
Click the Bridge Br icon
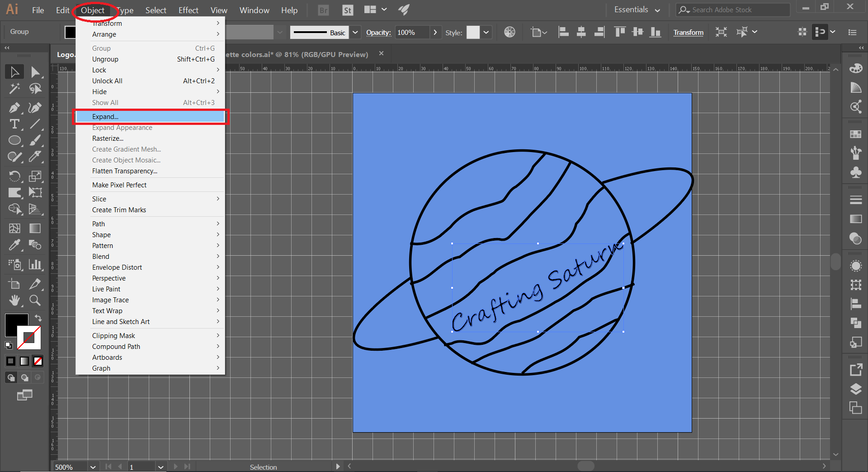[323, 10]
